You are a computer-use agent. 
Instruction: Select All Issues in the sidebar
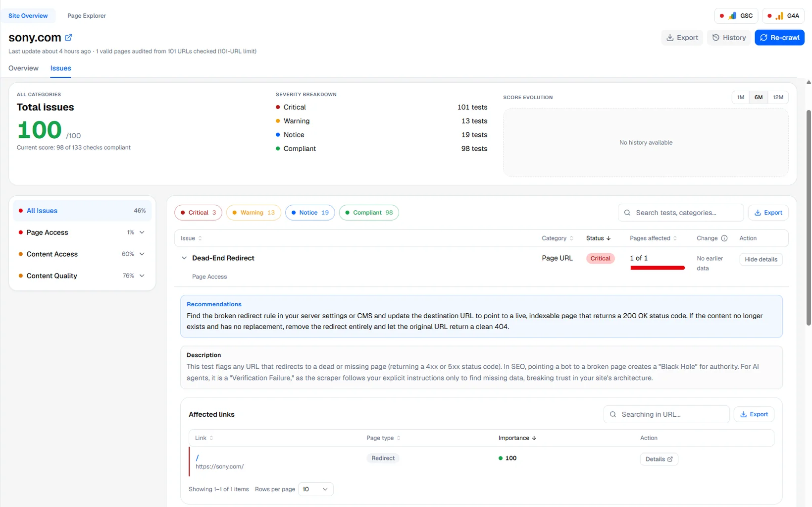[x=82, y=211]
